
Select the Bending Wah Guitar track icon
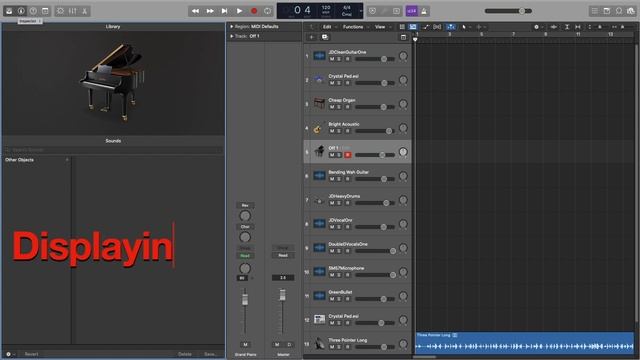coord(319,176)
